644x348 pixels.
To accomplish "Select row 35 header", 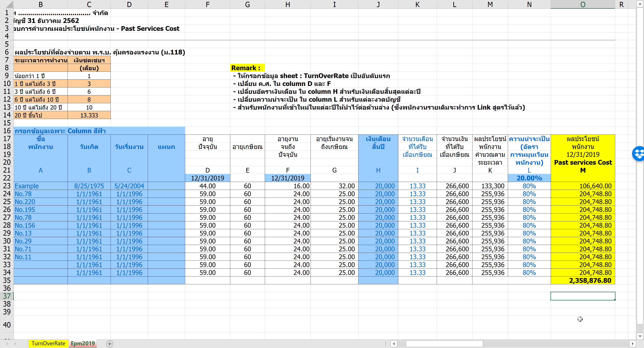I will tap(7, 280).
